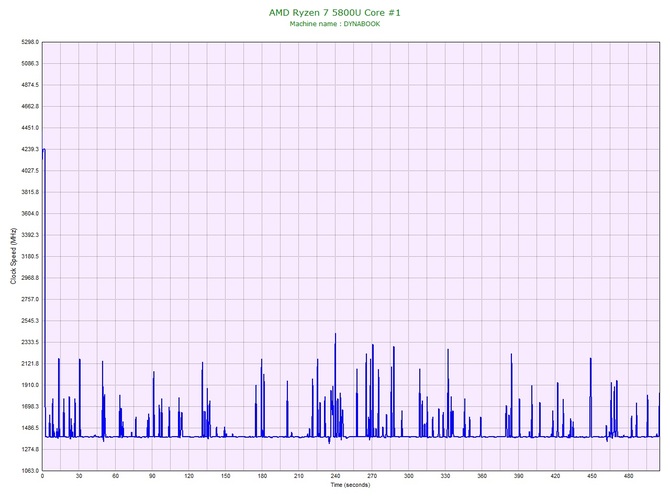Click the 4239.3 y-axis value

click(30, 149)
